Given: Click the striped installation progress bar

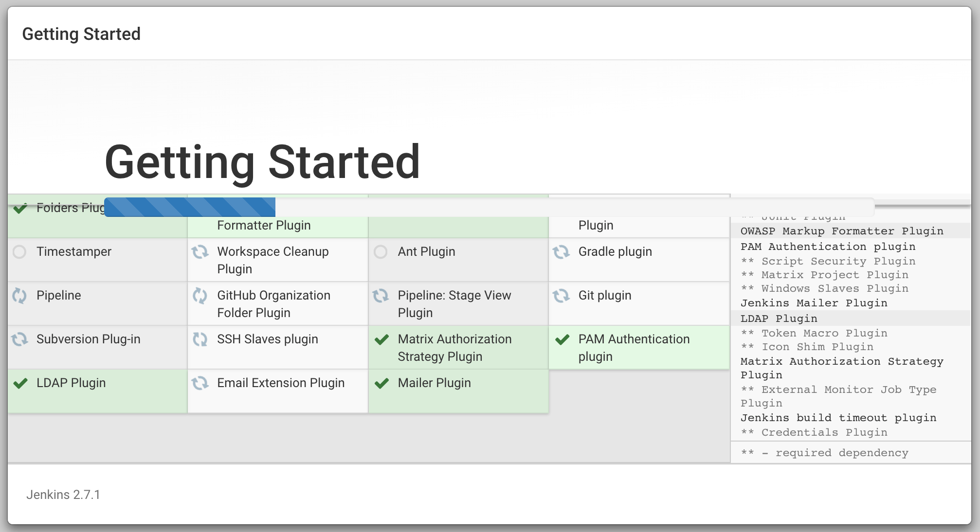Looking at the screenshot, I should click(190, 207).
